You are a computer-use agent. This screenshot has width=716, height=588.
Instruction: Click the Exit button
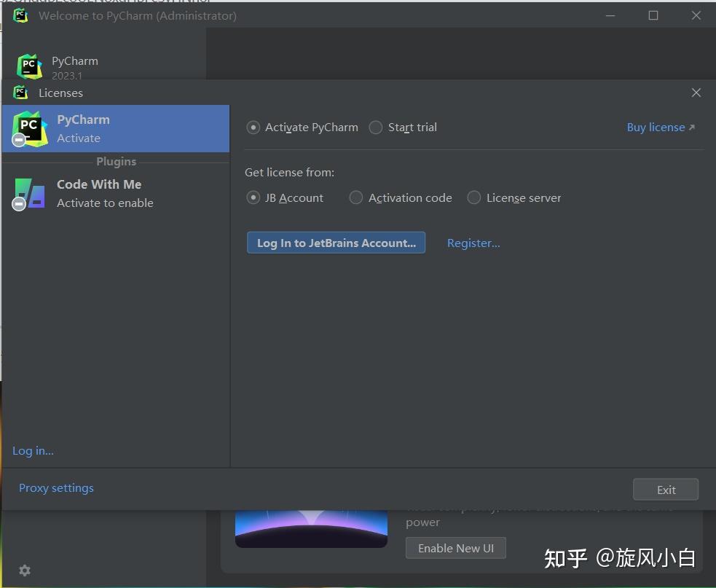[665, 490]
